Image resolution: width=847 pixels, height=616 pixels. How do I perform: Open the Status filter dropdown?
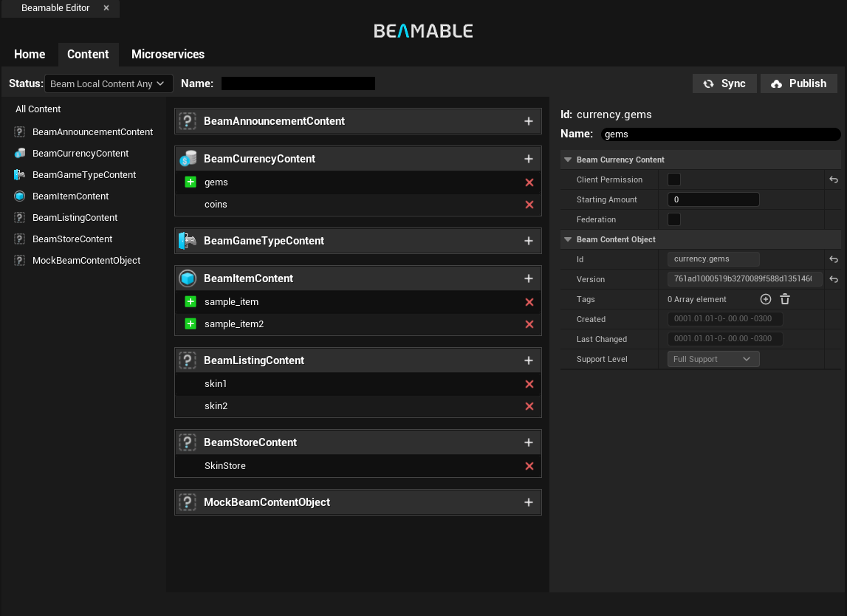click(109, 83)
